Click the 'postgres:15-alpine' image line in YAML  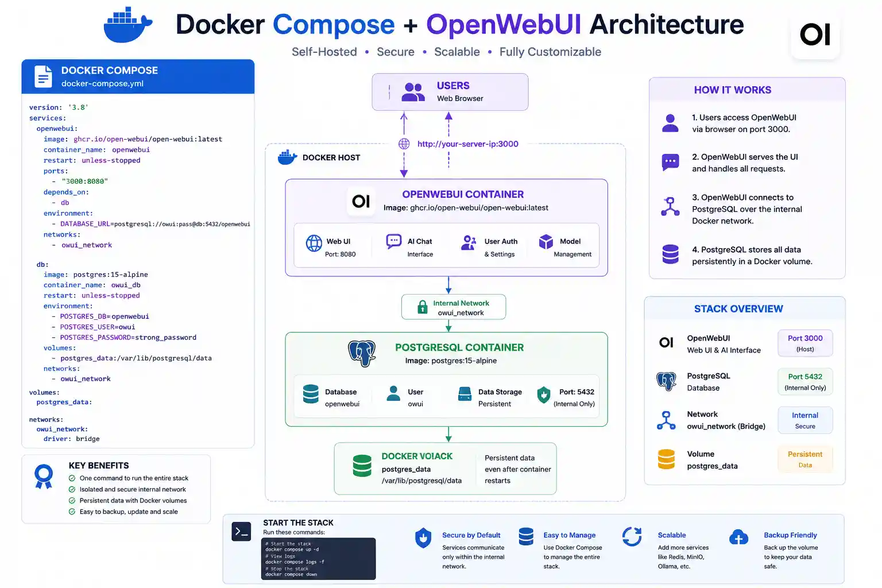[96, 274]
